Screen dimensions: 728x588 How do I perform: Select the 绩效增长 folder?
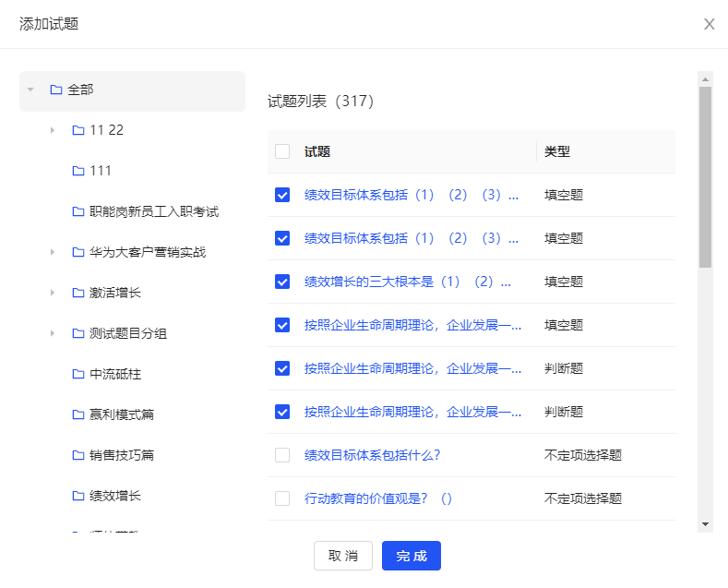coord(114,496)
